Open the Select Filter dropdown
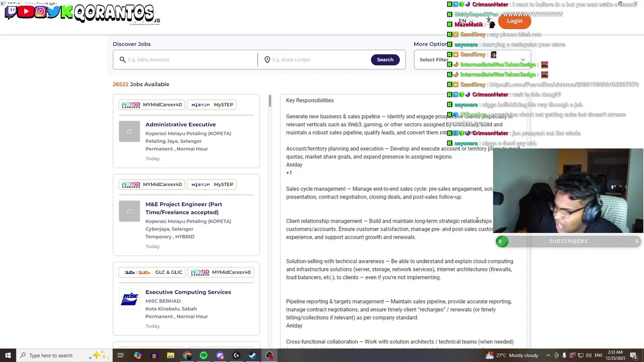644x362 pixels. point(472,60)
